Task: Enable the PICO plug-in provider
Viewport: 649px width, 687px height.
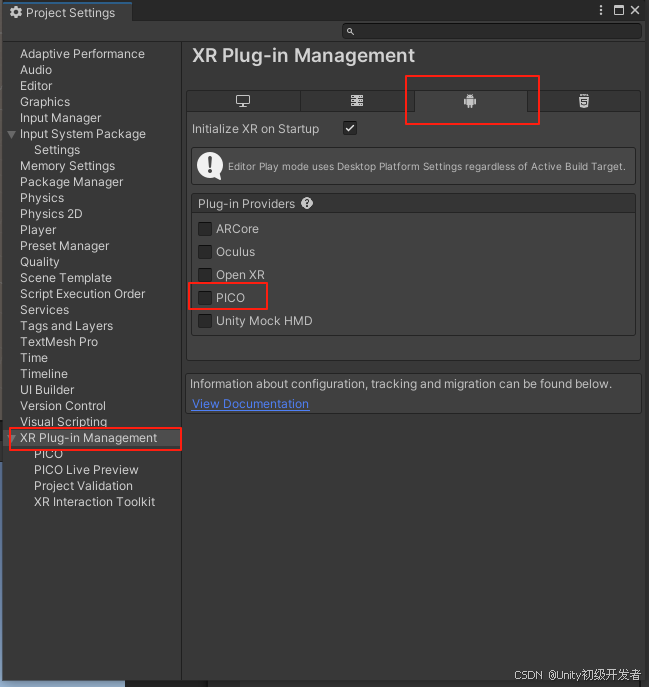Action: [205, 298]
